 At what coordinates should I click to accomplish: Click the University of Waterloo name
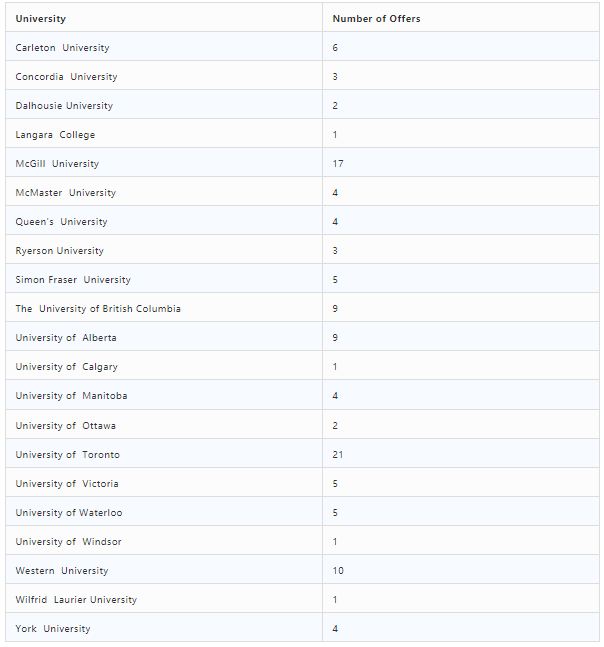(x=69, y=512)
